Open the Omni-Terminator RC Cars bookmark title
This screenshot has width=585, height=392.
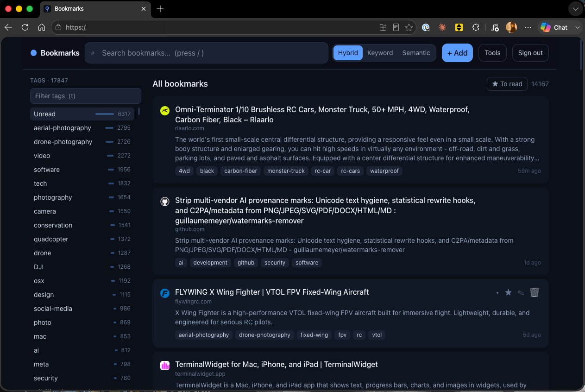322,114
